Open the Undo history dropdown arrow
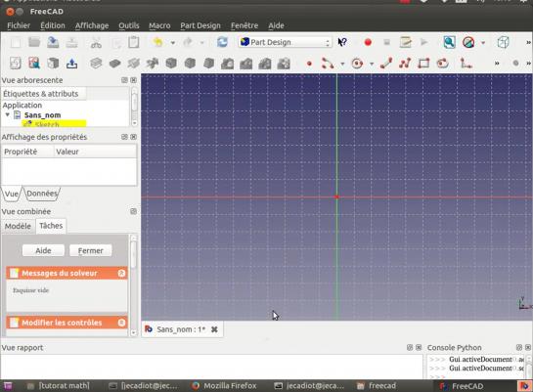Image resolution: width=533 pixels, height=392 pixels. coord(173,43)
